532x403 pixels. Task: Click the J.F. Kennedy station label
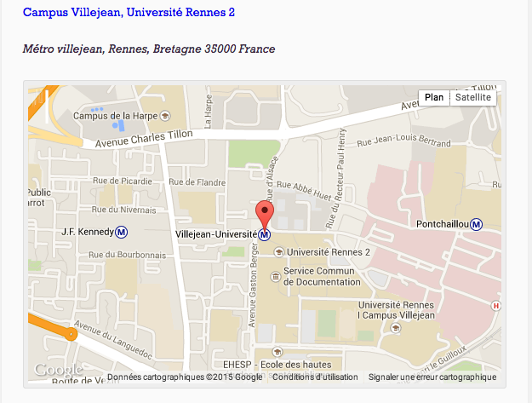point(88,233)
